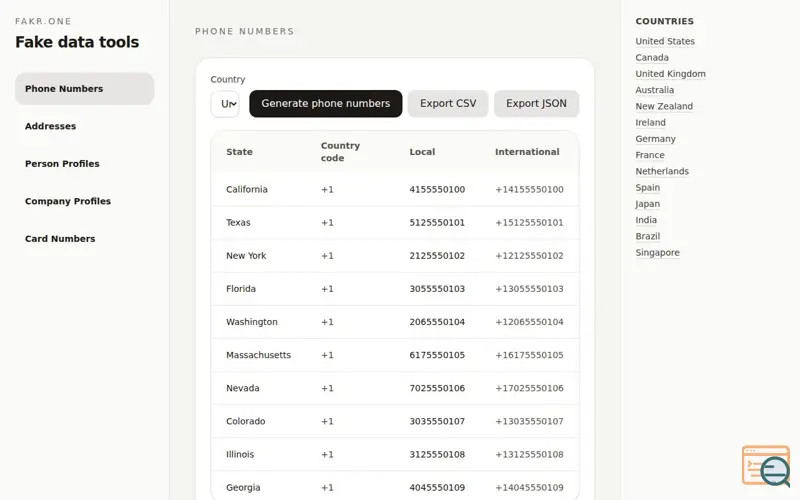Image resolution: width=800 pixels, height=500 pixels.
Task: Choose United States from Countries list
Action: point(665,42)
